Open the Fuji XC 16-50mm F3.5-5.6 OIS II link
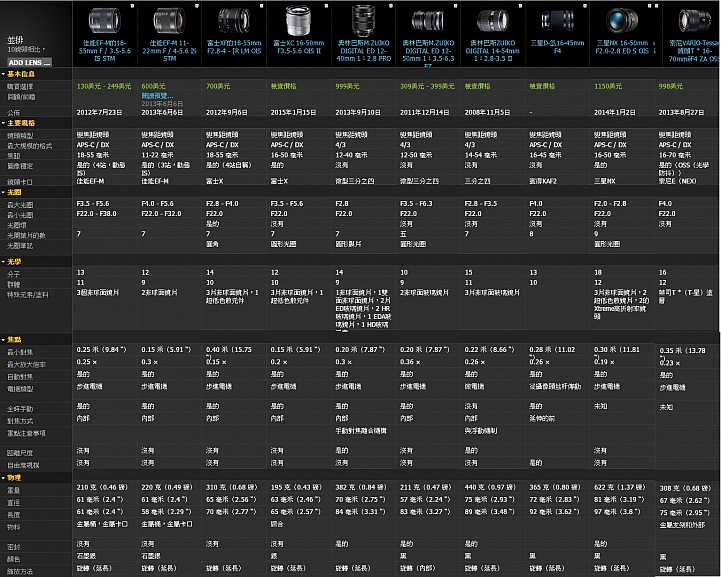Image resolution: width=721 pixels, height=577 pixels. click(298, 47)
